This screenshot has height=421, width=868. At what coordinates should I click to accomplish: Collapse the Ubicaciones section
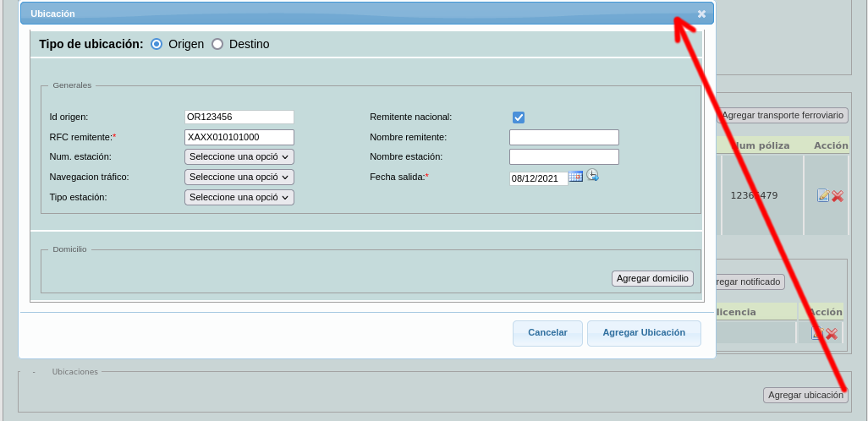(34, 372)
